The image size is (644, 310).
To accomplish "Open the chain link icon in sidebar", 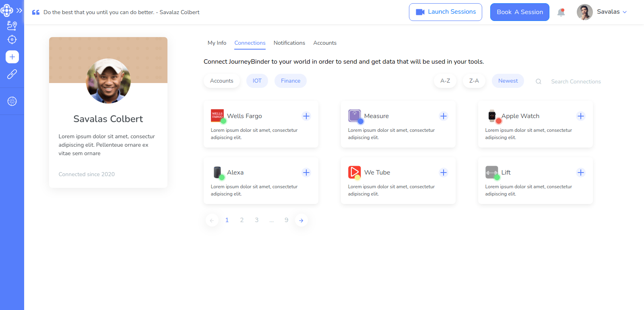I will [x=12, y=74].
